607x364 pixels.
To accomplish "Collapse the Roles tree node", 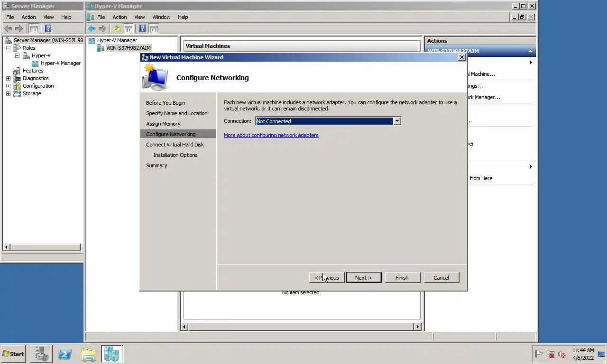I will click(8, 48).
